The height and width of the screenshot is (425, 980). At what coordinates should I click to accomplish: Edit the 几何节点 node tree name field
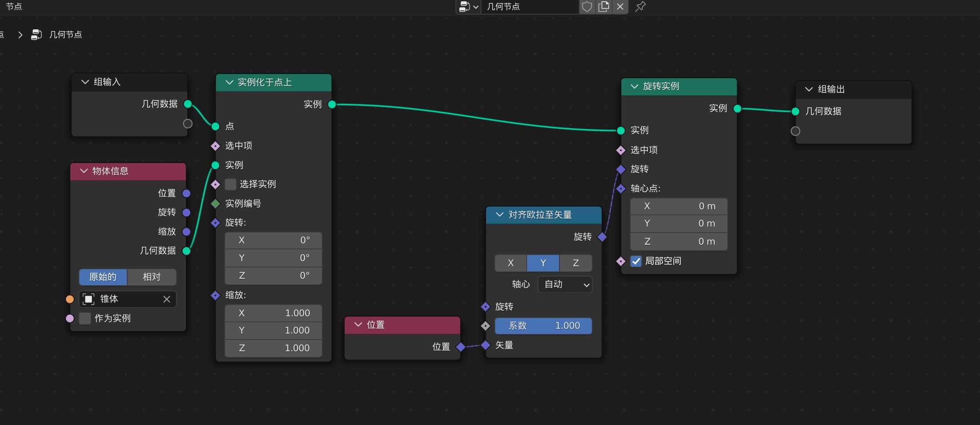530,6
